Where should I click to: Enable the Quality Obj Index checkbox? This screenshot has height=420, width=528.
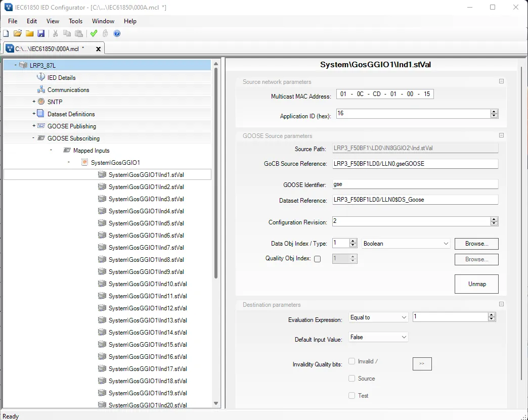click(x=317, y=259)
